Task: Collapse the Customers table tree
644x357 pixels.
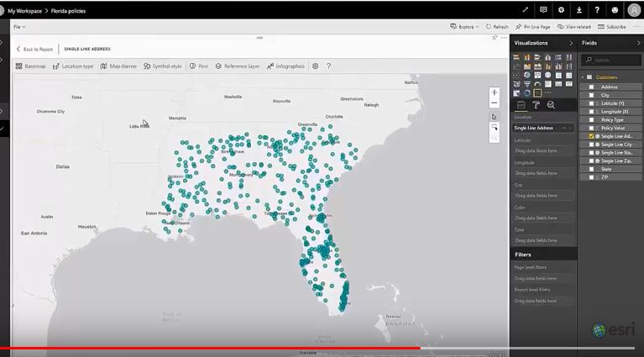Action: 583,77
